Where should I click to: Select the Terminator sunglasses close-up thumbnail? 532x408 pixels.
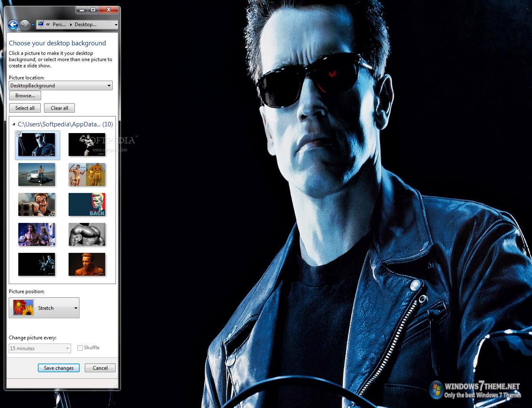click(x=37, y=145)
